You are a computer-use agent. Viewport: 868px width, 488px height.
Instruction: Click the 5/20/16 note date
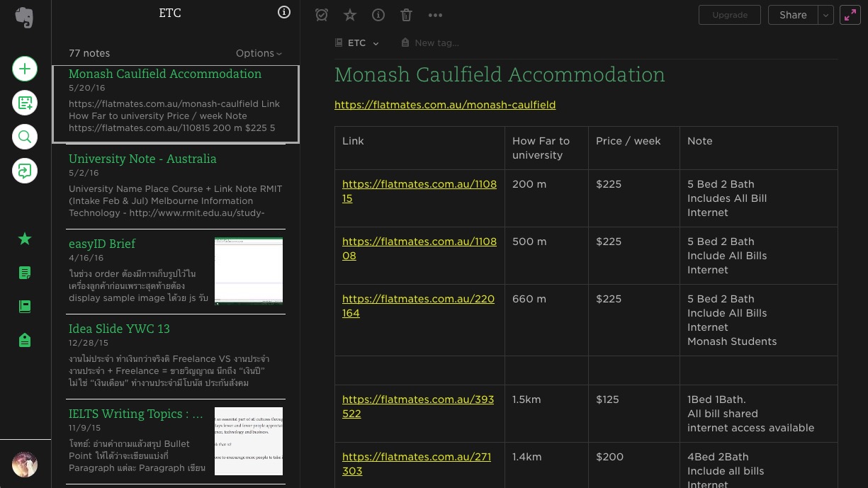click(86, 88)
